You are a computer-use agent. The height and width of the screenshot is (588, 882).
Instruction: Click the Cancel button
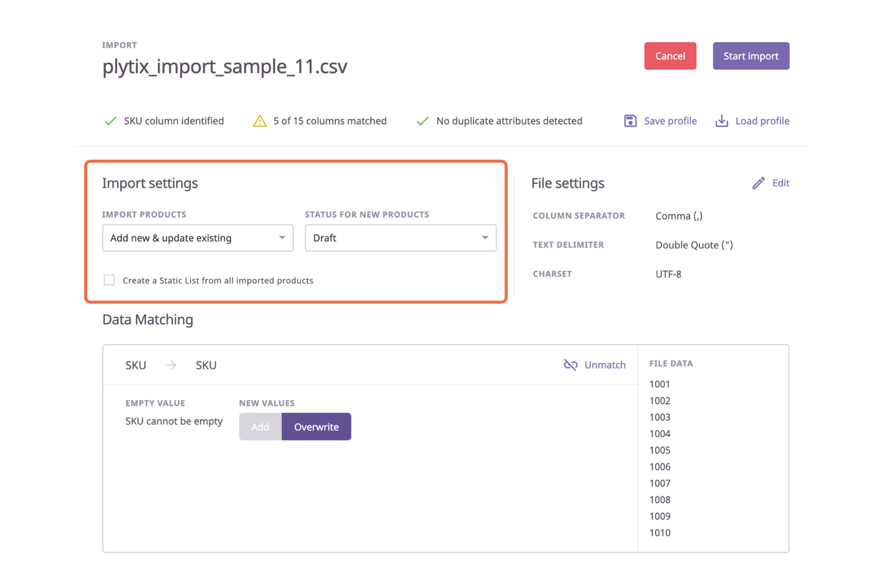pyautogui.click(x=670, y=55)
